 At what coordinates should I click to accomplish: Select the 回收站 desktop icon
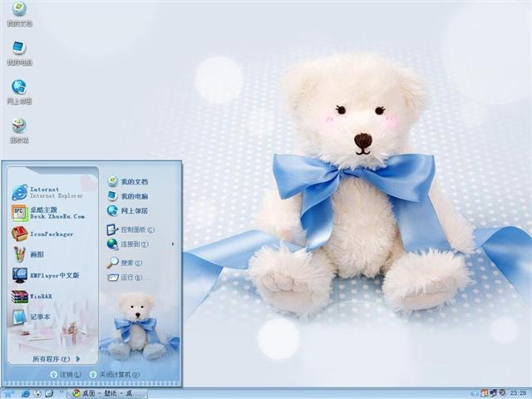(19, 131)
